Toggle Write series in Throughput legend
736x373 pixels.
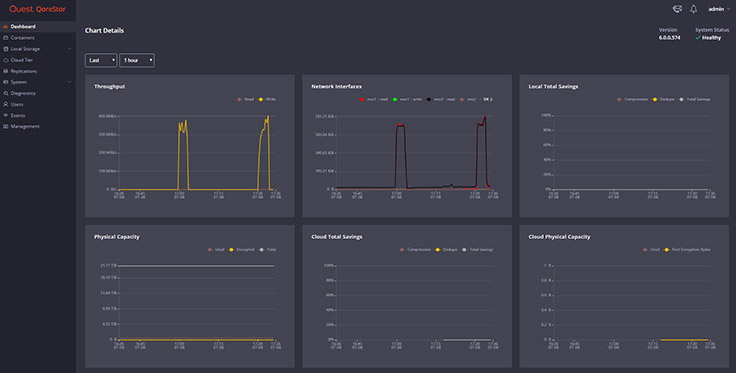tap(268, 99)
